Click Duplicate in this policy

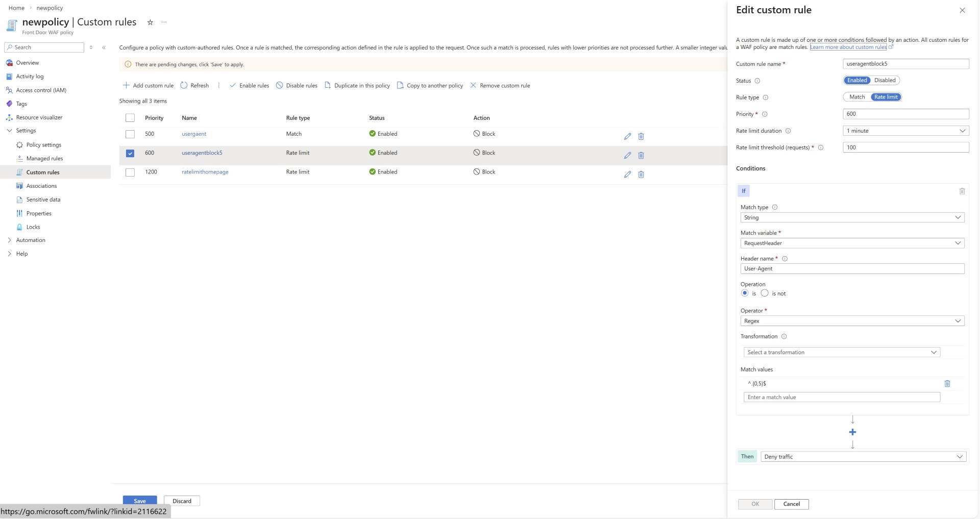pos(357,85)
